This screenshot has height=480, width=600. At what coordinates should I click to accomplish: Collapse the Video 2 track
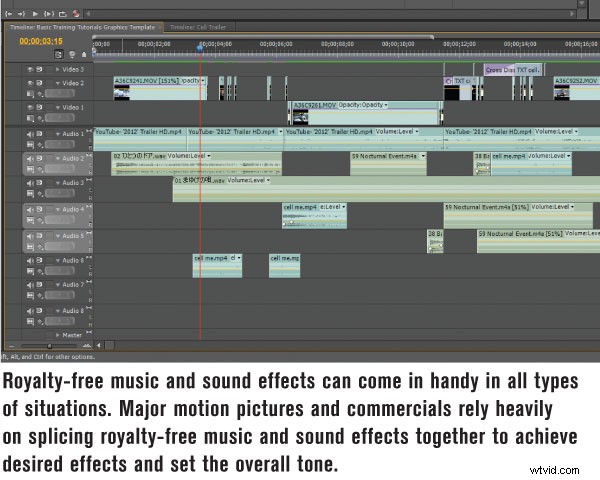[58, 83]
